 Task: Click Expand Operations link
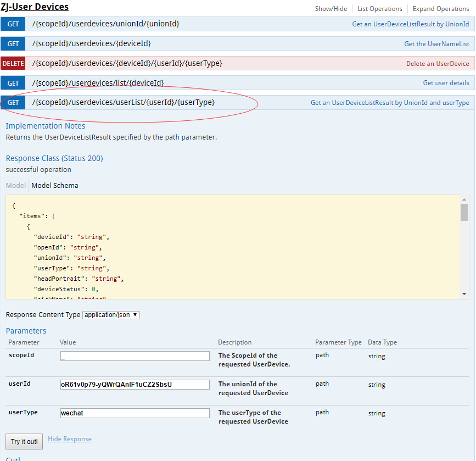point(441,9)
